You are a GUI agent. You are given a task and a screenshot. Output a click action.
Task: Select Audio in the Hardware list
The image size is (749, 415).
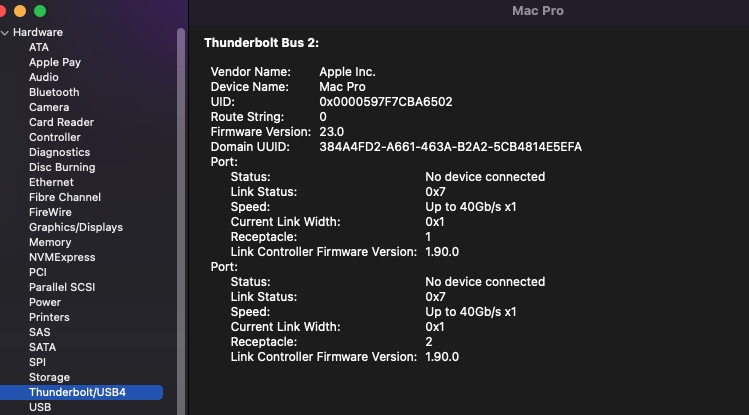tap(44, 77)
